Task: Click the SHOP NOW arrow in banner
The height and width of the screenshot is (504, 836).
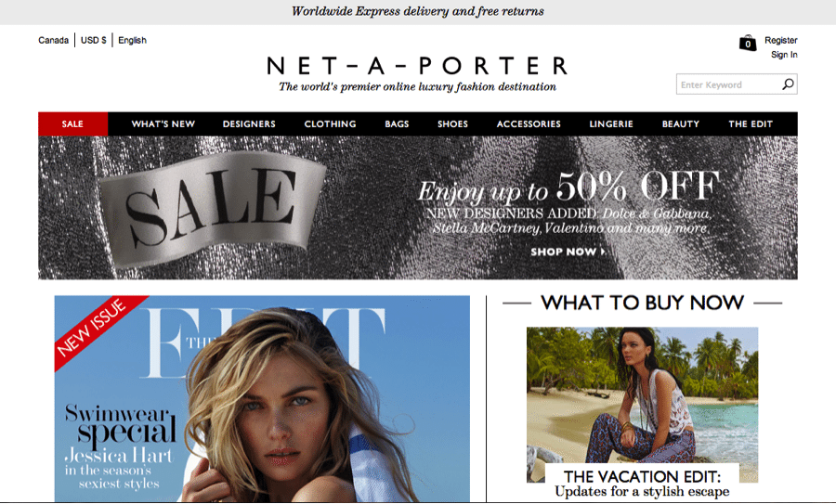Action: (568, 252)
